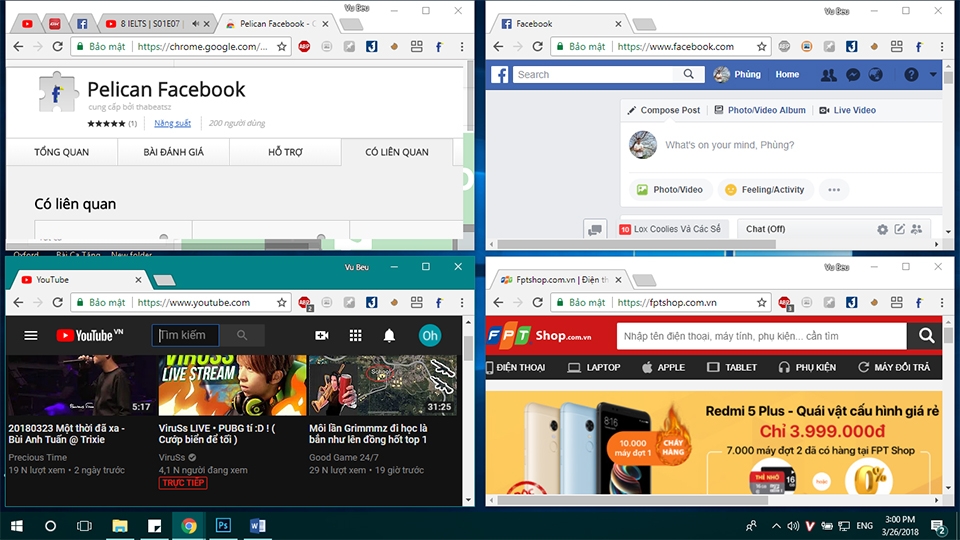Open Facebook notifications globe icon

click(876, 75)
